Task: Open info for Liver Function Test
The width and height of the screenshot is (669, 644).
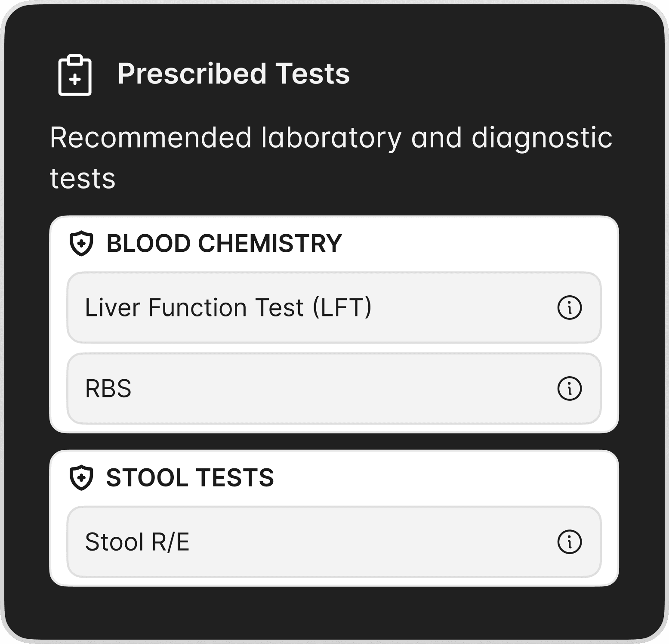Action: point(569,308)
